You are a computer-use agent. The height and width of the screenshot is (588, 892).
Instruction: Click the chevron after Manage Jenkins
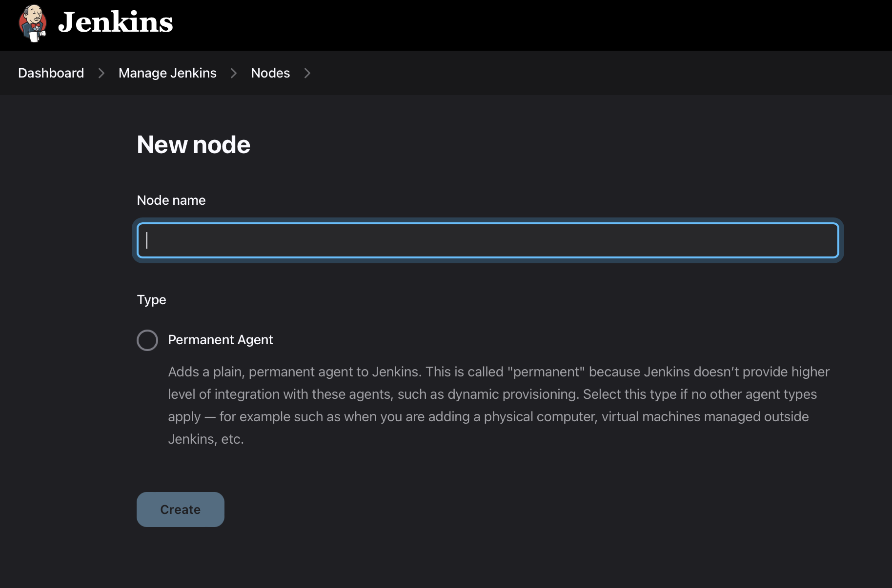[234, 73]
